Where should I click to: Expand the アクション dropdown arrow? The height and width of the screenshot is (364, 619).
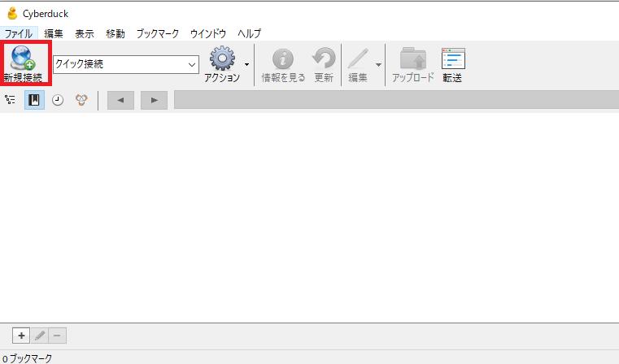click(246, 65)
